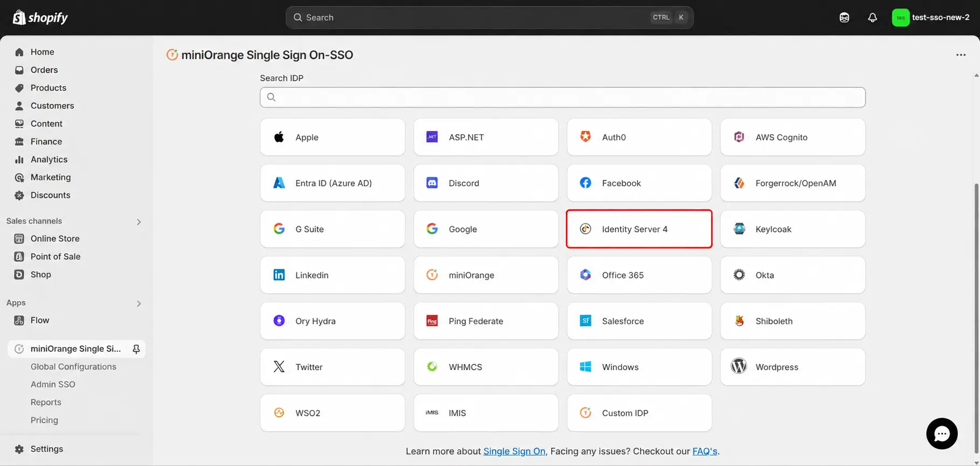Click the Windows logo icon
The image size is (980, 466).
pyautogui.click(x=586, y=367)
